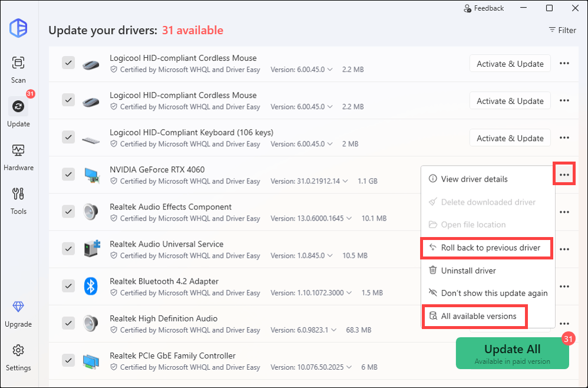
Task: Open the Filter option
Action: click(x=562, y=30)
